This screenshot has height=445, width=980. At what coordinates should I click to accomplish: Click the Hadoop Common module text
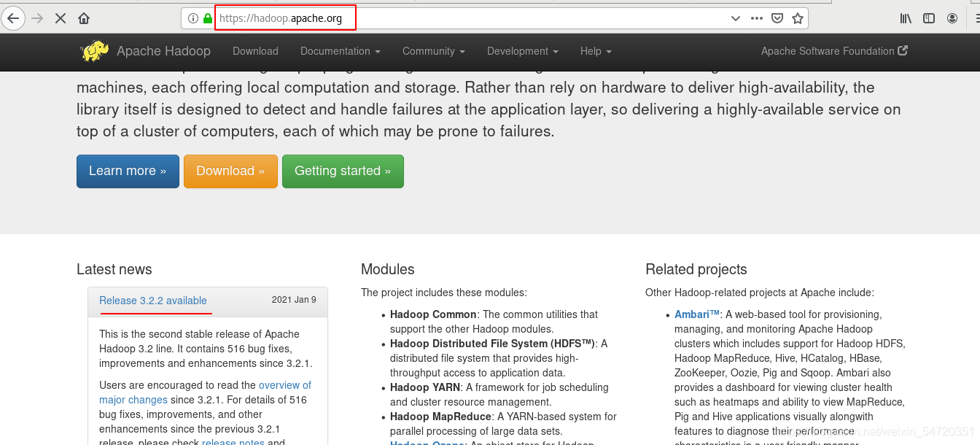click(434, 314)
